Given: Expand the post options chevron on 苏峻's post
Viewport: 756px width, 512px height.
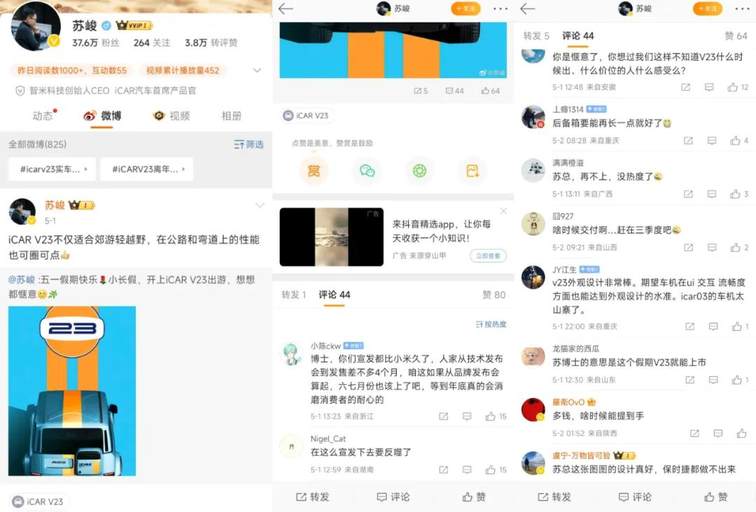Looking at the screenshot, I should pos(260,205).
